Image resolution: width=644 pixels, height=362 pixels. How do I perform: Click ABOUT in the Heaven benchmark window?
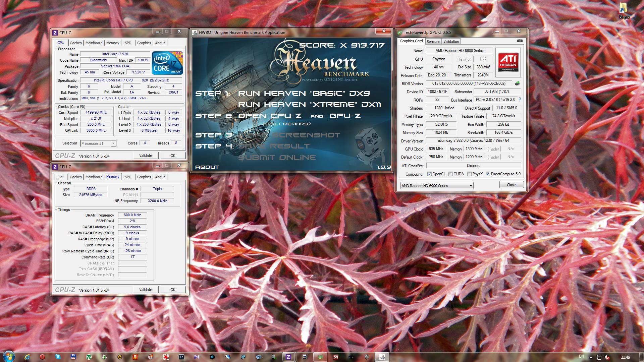[x=207, y=167]
